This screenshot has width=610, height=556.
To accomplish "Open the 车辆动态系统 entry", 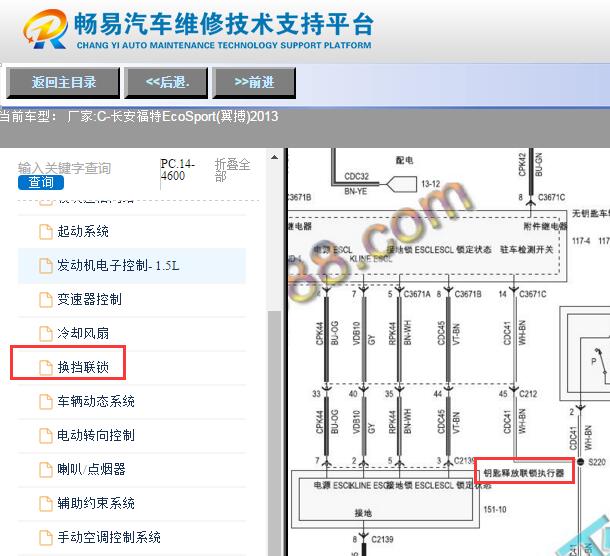I will pyautogui.click(x=132, y=401).
